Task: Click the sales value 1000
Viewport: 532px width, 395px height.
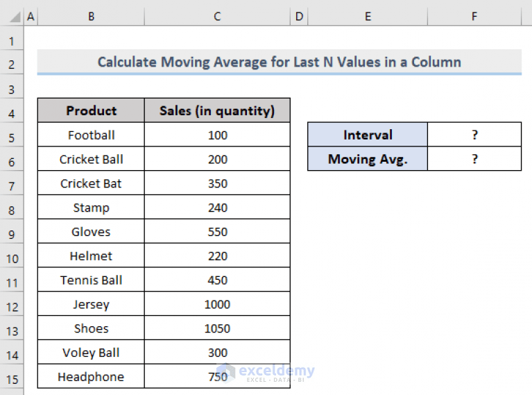Action: point(217,303)
